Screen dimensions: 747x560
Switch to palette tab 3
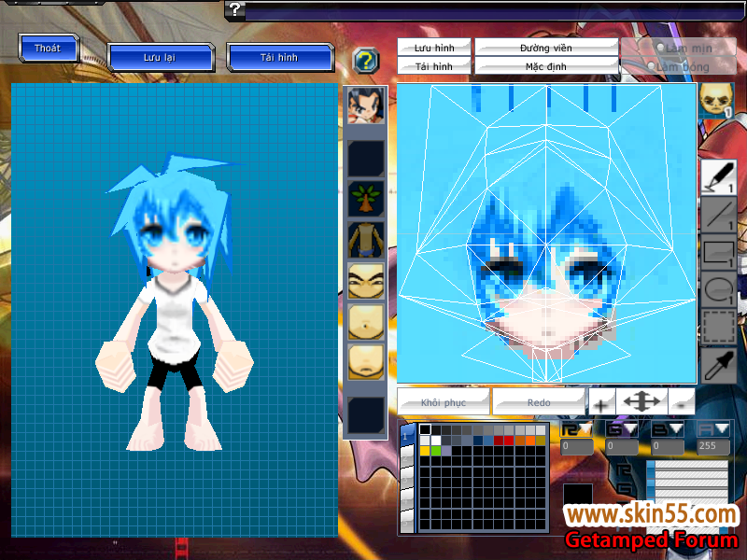point(407,480)
